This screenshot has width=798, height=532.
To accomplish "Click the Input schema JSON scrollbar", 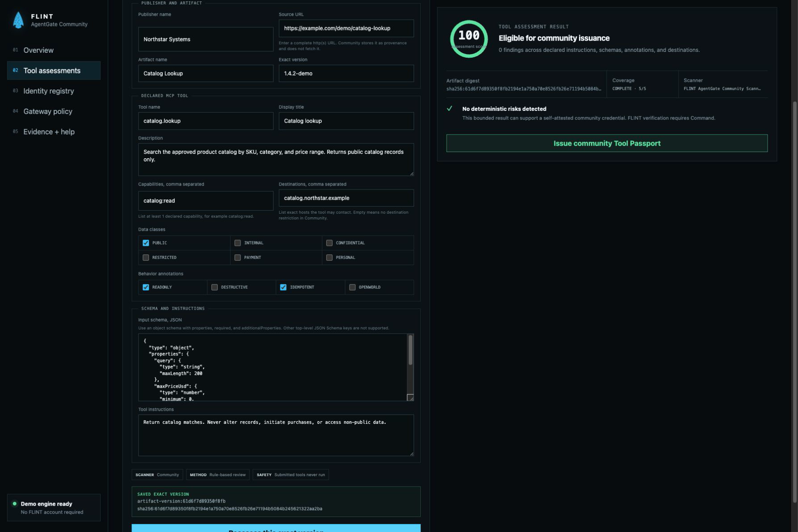I will point(410,350).
